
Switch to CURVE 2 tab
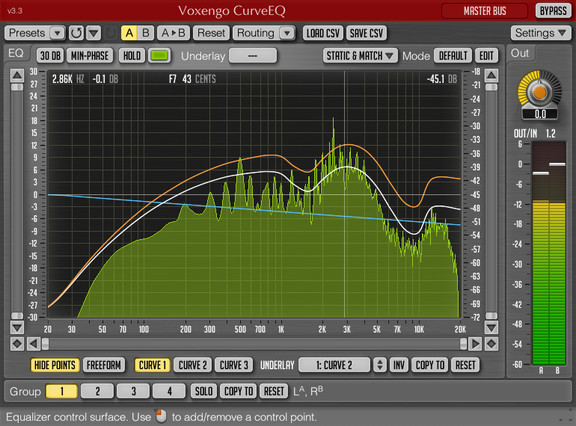192,365
